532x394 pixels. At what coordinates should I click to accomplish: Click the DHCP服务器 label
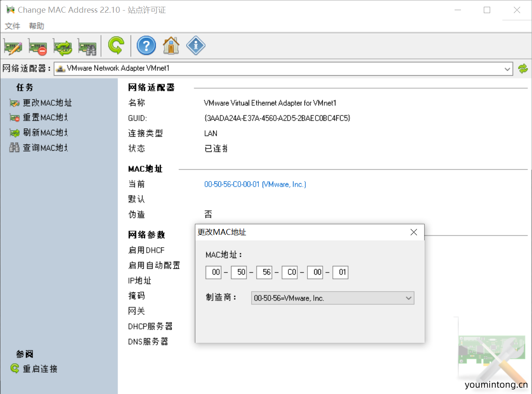point(150,326)
